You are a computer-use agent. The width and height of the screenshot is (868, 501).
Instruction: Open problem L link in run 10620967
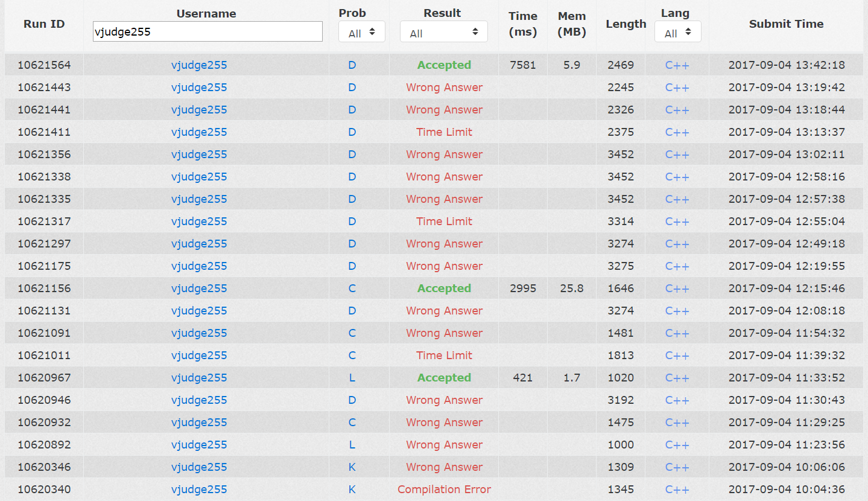(352, 378)
